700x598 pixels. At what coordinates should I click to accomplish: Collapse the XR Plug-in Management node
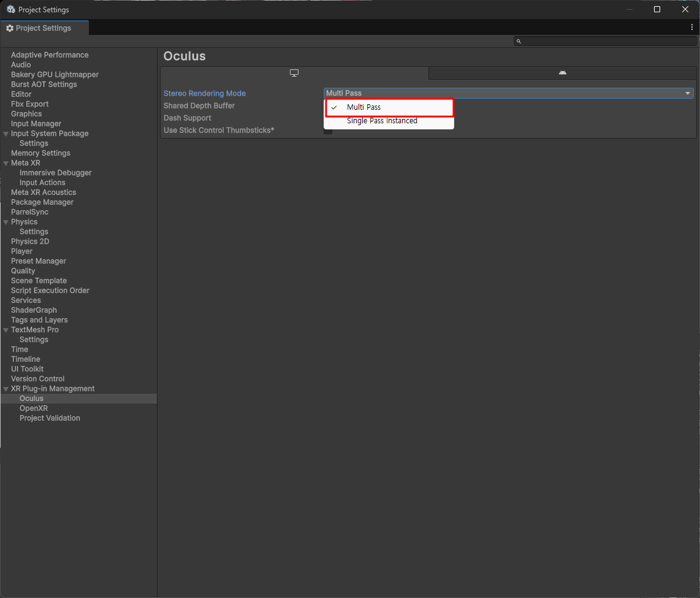click(6, 389)
